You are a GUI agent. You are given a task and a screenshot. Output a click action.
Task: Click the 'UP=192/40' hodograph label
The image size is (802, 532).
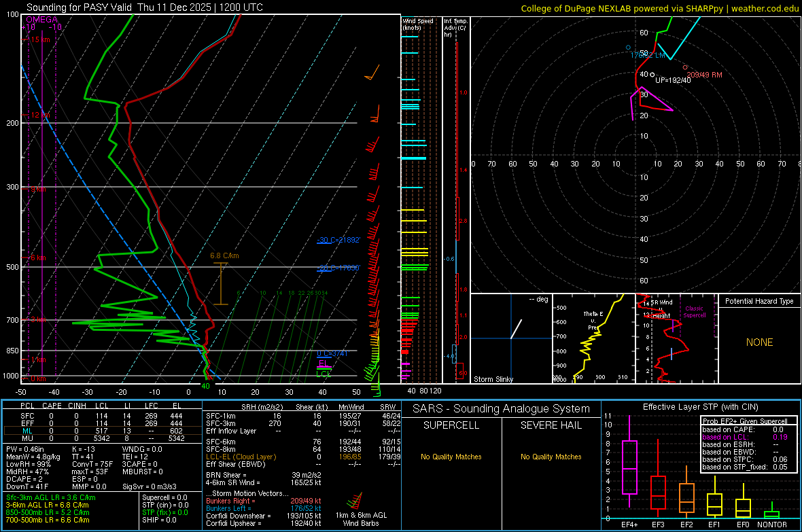673,80
